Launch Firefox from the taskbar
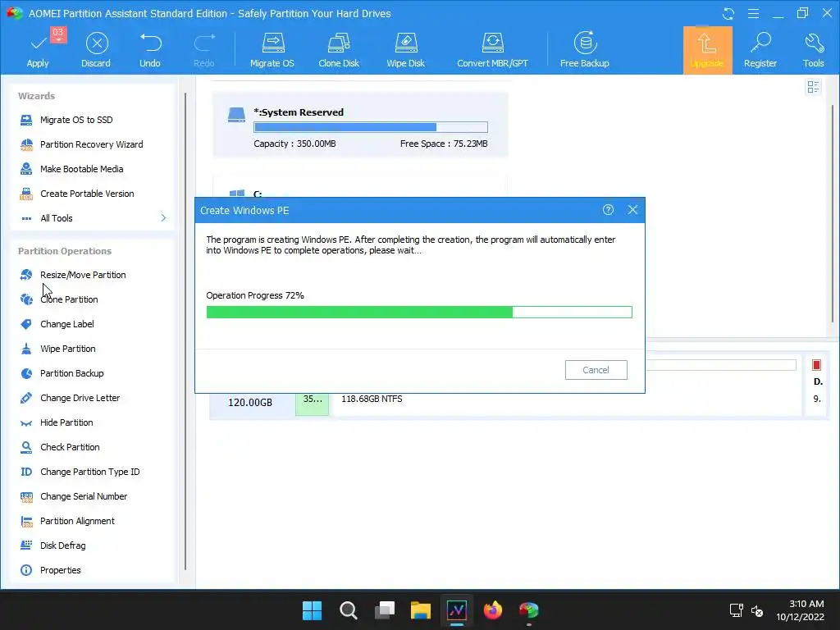The height and width of the screenshot is (630, 840). pos(493,610)
